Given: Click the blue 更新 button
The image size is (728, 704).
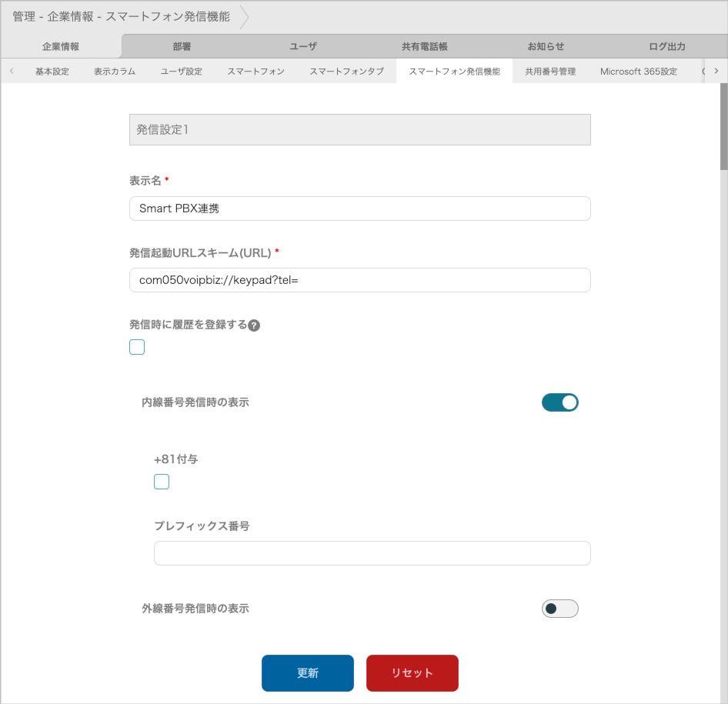Looking at the screenshot, I should tap(308, 673).
